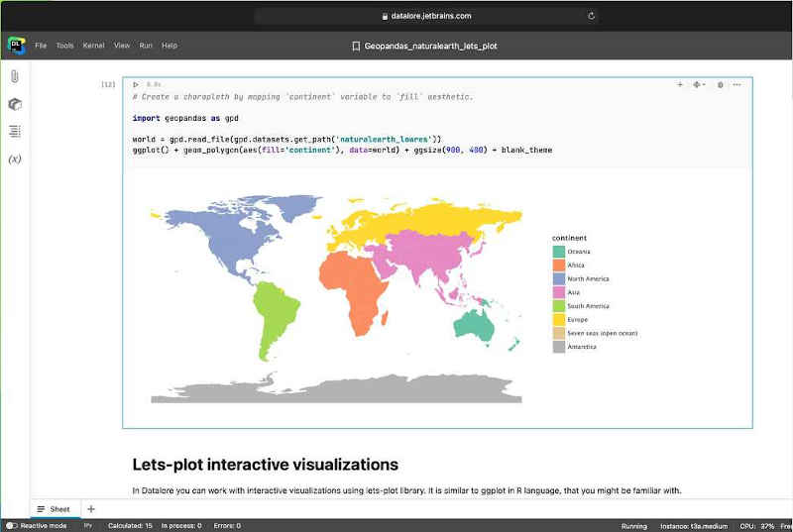
Task: Click the 'CPU: 37%' status readout
Action: pyautogui.click(x=757, y=526)
